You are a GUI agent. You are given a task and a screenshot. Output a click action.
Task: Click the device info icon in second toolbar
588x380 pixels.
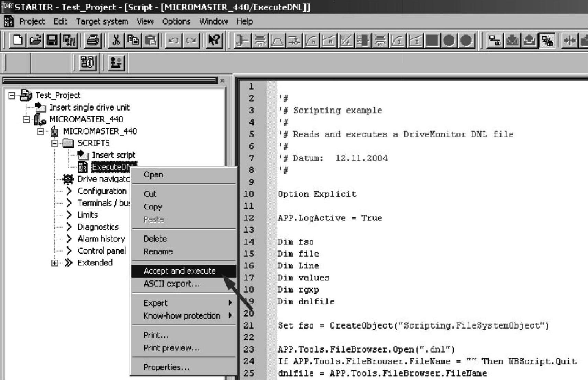[x=87, y=63]
